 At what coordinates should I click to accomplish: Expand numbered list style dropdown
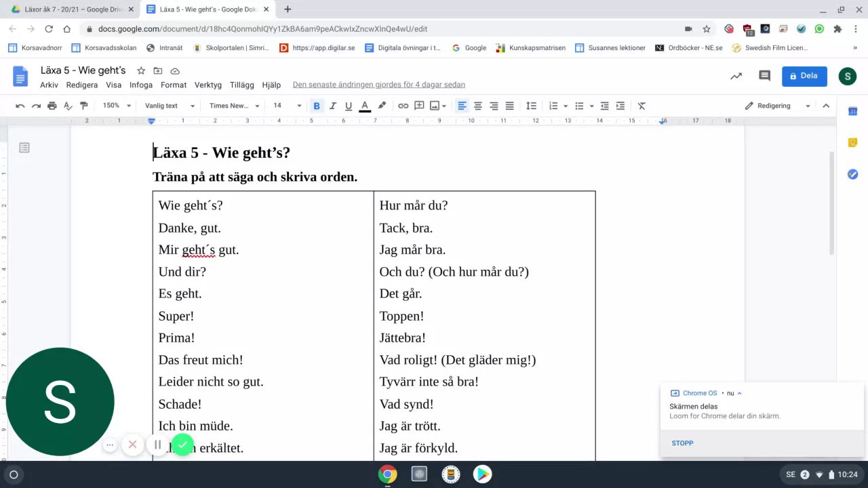566,106
